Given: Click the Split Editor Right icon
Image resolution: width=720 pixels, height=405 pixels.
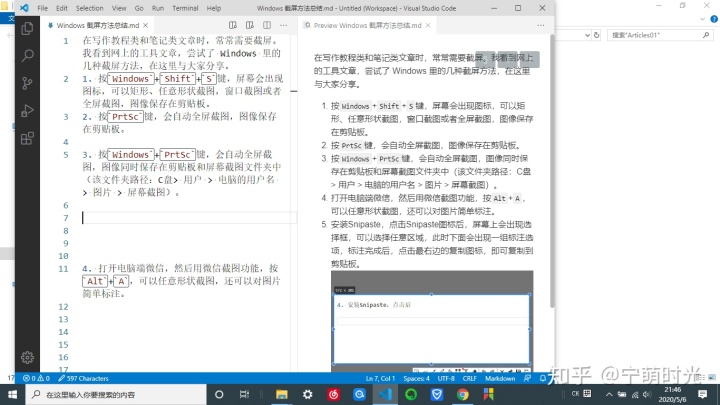Looking at the screenshot, I should (x=267, y=25).
